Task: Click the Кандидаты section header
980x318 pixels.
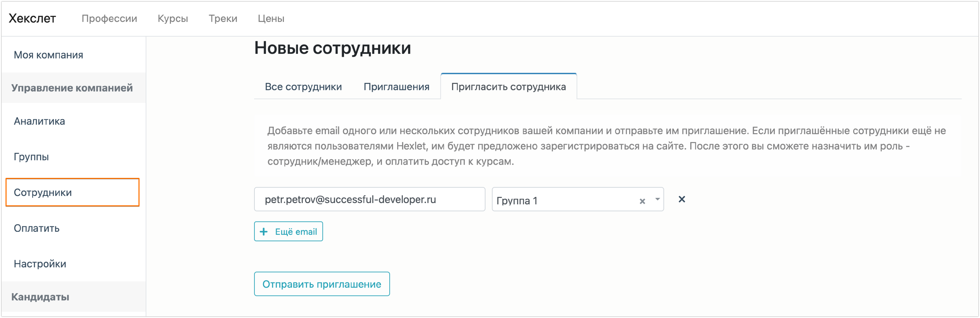Action: tap(40, 297)
